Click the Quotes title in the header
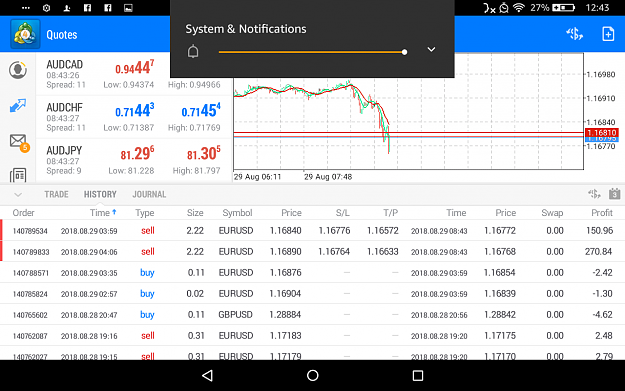Viewport: 625px width, 391px height. point(62,35)
